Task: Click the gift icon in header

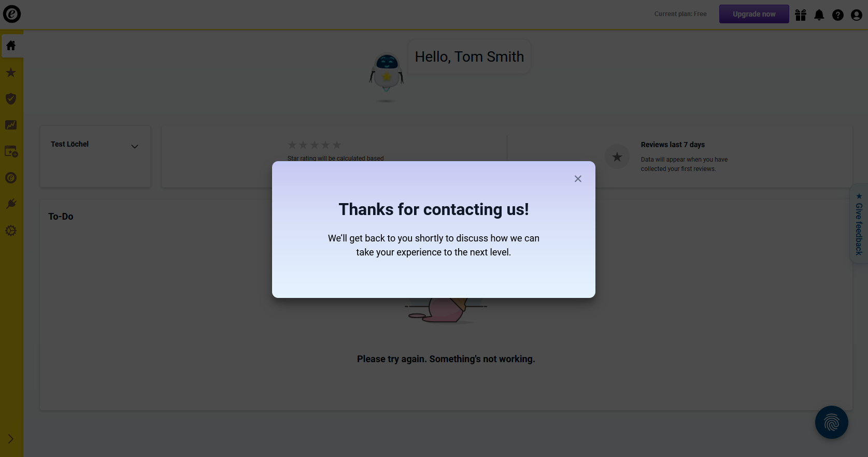Action: point(801,15)
